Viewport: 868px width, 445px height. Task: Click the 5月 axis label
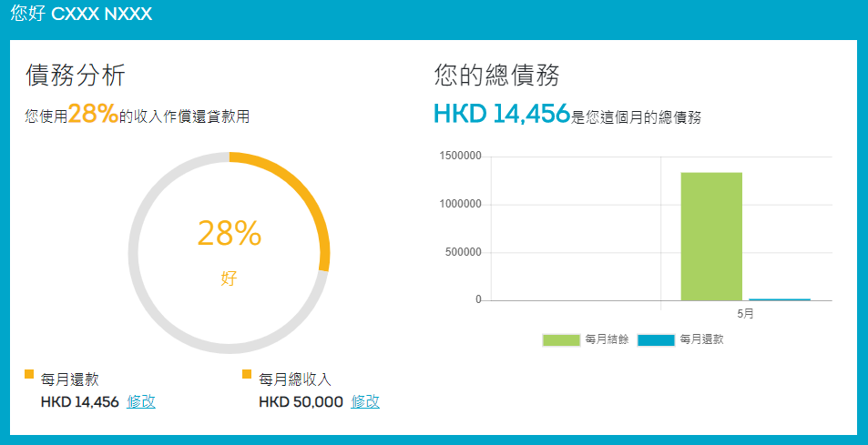point(746,313)
